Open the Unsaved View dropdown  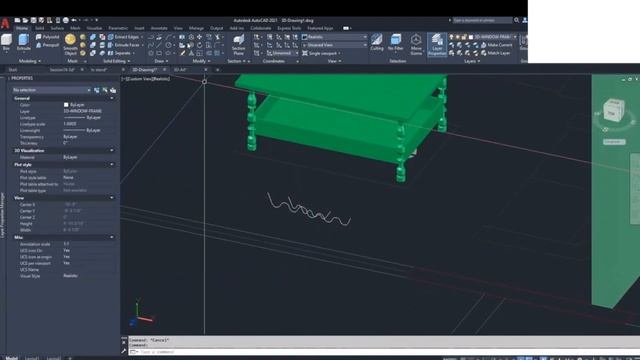click(334, 45)
